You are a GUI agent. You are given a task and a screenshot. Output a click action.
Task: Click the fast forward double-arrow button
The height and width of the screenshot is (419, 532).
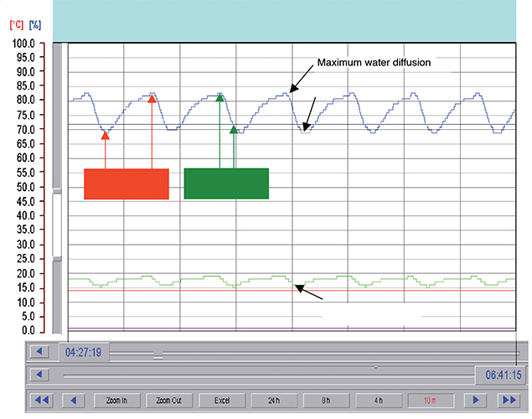[509, 401]
